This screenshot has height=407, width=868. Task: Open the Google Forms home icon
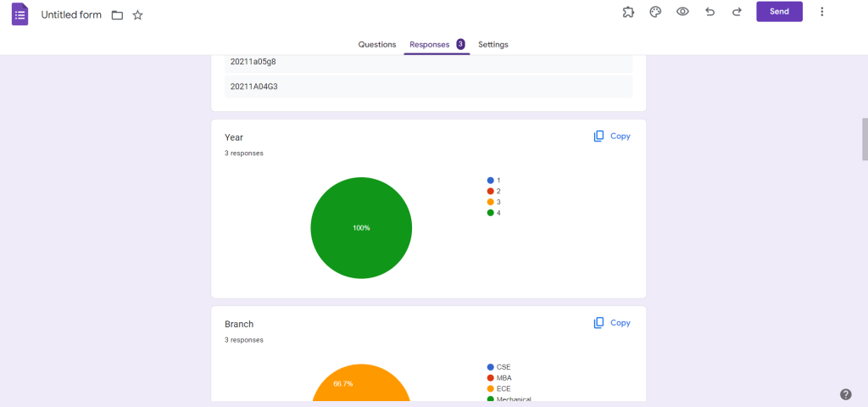tap(20, 14)
